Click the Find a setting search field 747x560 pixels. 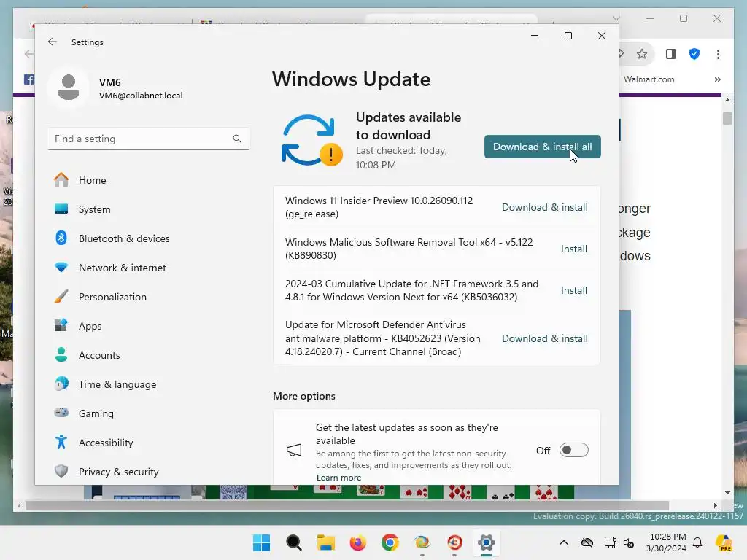(149, 139)
